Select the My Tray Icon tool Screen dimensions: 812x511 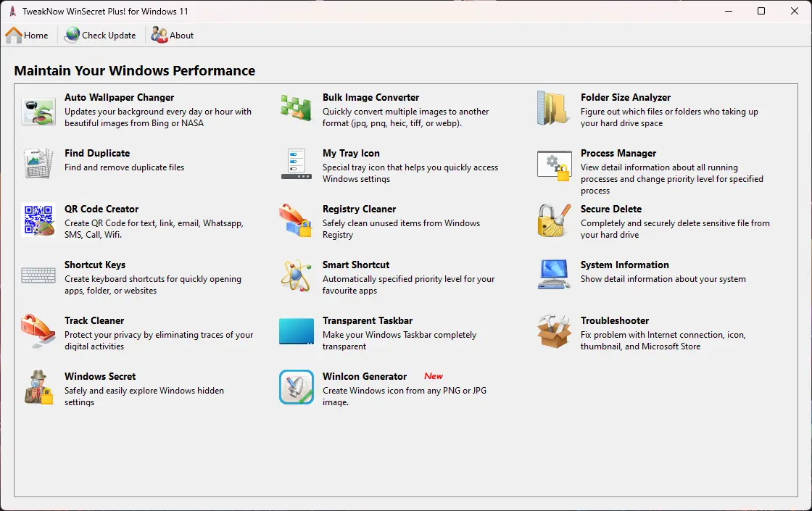351,153
